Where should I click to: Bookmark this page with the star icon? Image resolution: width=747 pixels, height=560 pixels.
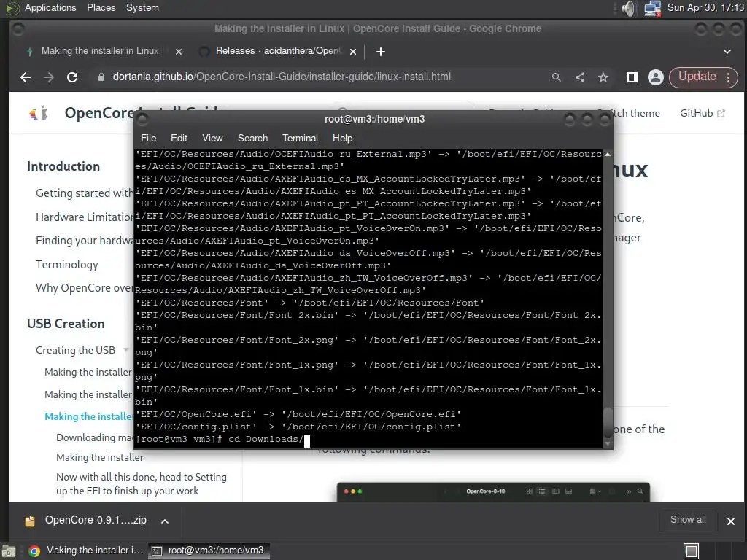pos(603,77)
